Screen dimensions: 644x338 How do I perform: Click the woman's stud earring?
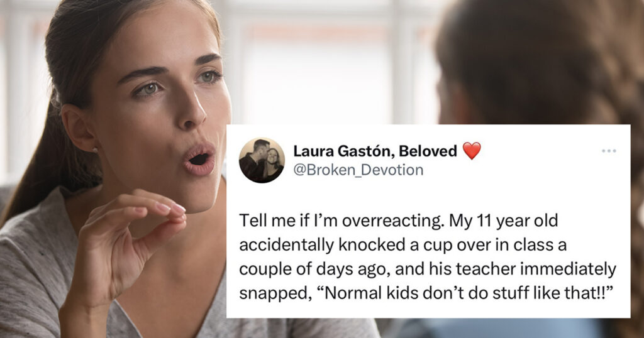[96, 150]
